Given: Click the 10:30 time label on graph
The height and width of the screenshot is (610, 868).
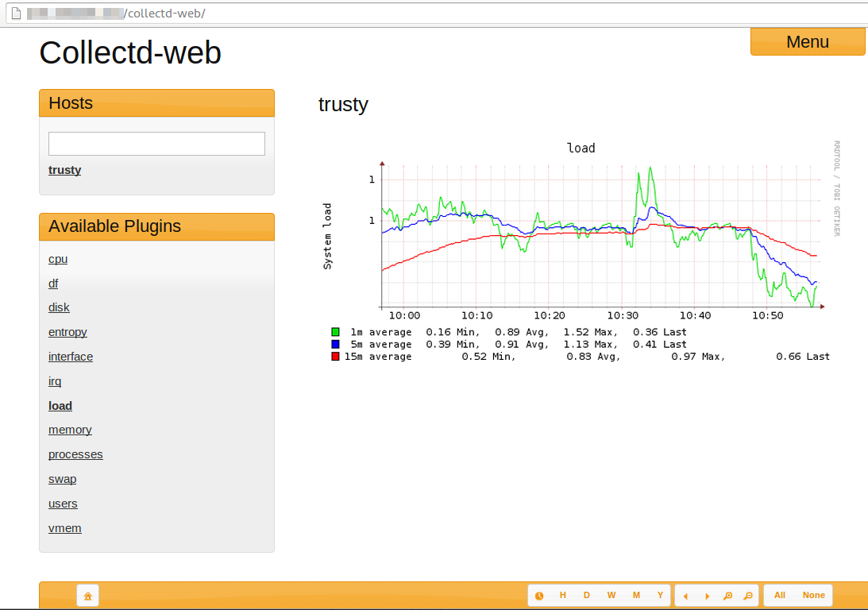Looking at the screenshot, I should (x=623, y=315).
